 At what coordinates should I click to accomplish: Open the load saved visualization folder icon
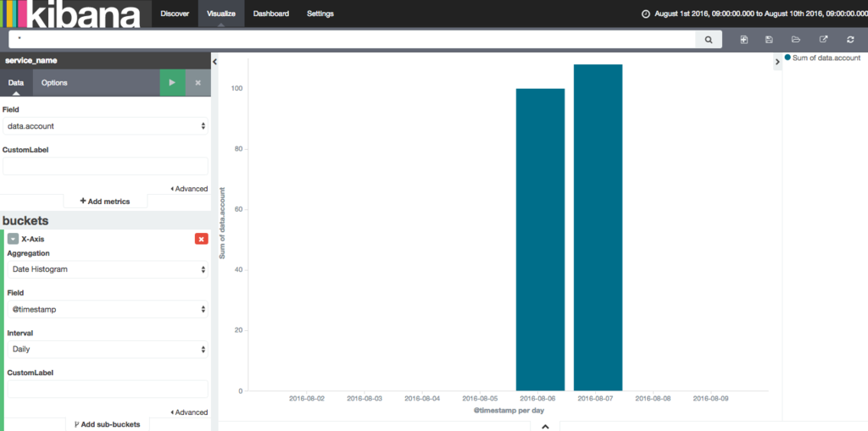[795, 40]
